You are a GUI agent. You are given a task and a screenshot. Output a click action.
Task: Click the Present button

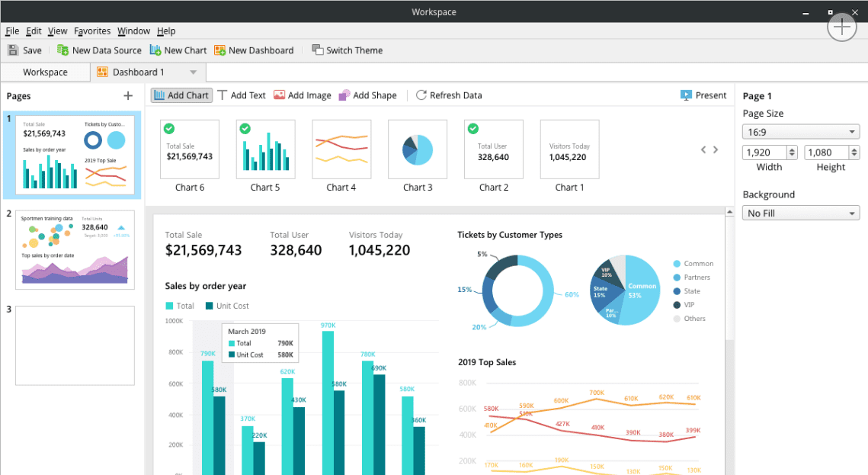tap(703, 95)
